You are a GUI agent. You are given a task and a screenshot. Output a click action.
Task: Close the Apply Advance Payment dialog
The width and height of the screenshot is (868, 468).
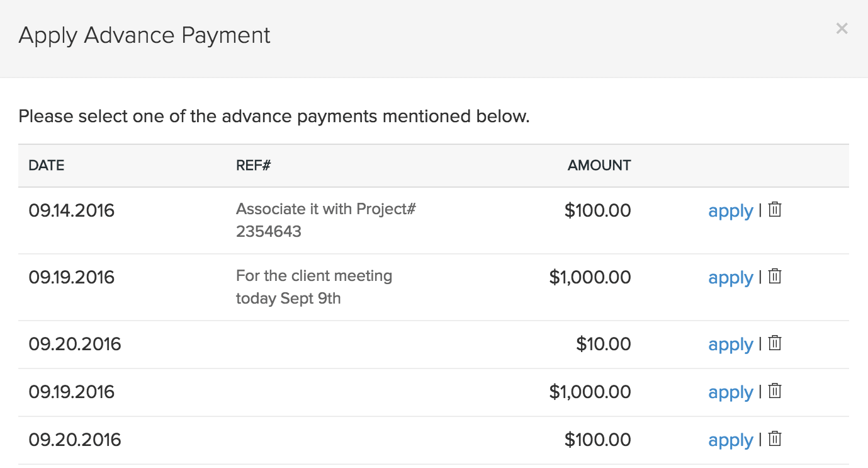pyautogui.click(x=842, y=28)
